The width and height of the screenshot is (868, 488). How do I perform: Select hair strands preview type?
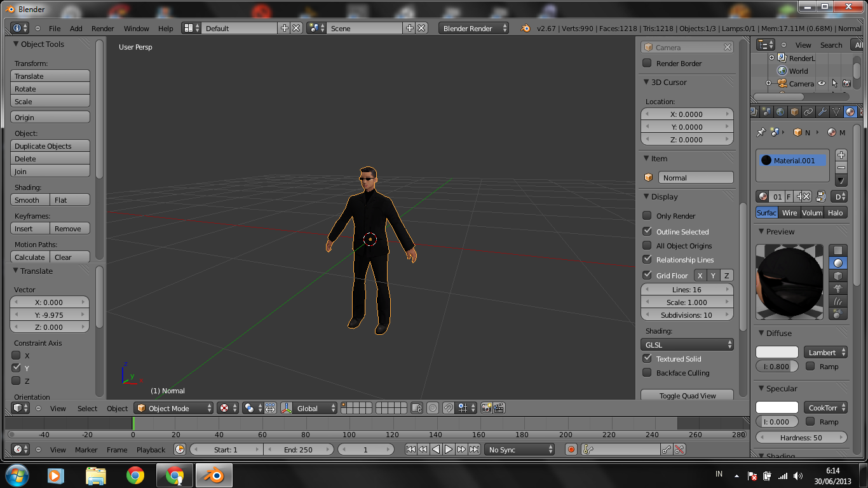pos(838,301)
